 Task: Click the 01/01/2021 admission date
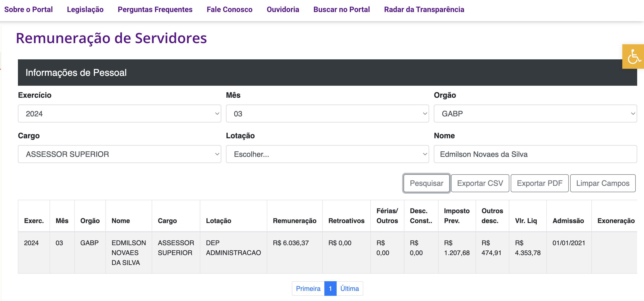coord(569,243)
